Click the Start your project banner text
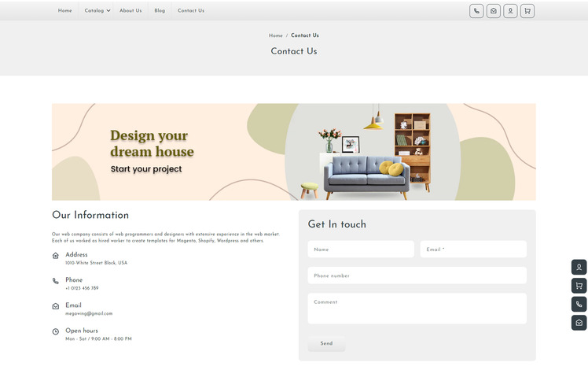 point(146,169)
